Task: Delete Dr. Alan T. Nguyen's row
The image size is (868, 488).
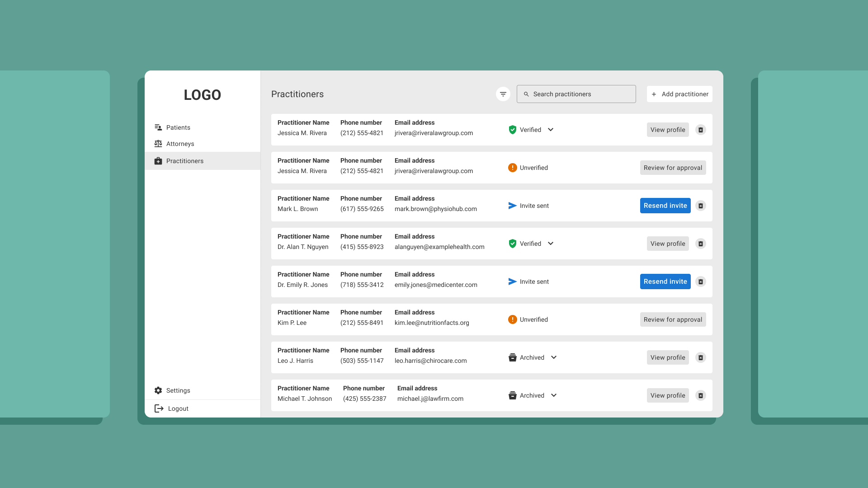Action: [x=700, y=244]
